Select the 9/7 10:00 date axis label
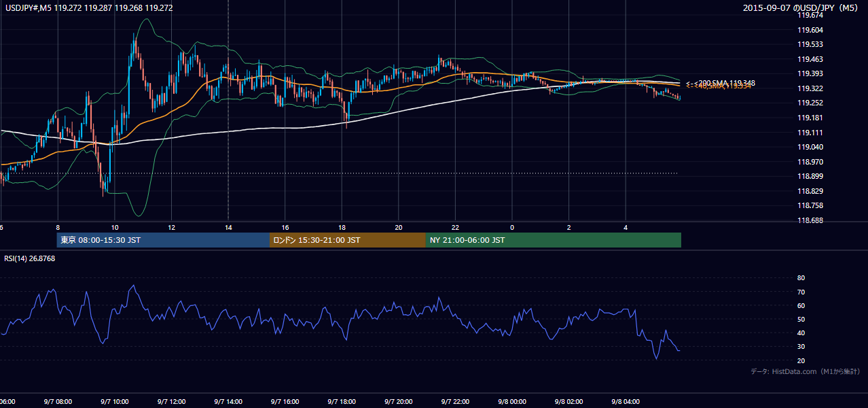 (115, 402)
